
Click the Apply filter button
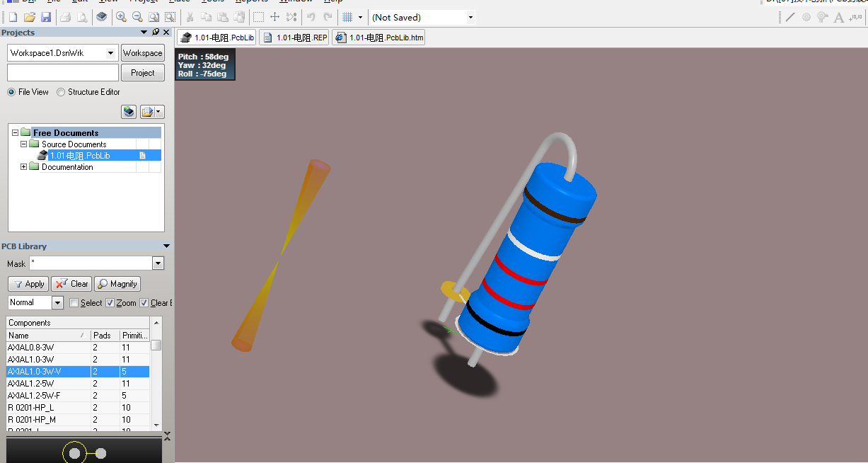pos(28,284)
